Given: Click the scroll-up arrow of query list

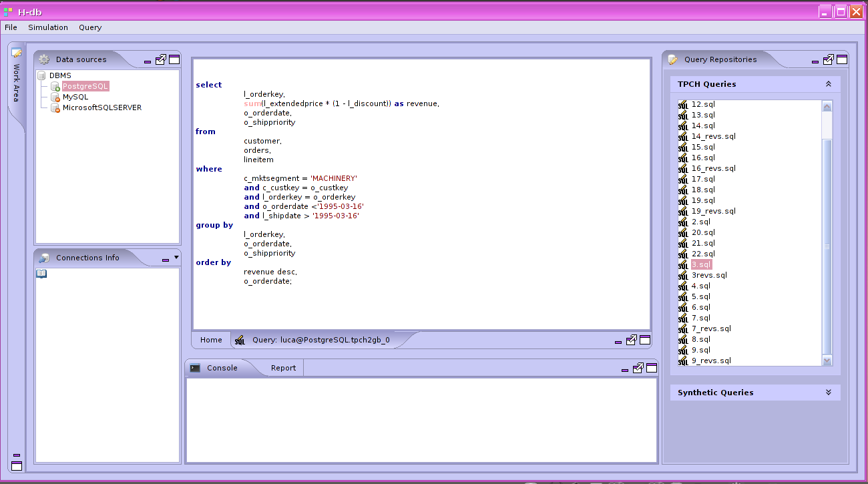Looking at the screenshot, I should [x=827, y=106].
